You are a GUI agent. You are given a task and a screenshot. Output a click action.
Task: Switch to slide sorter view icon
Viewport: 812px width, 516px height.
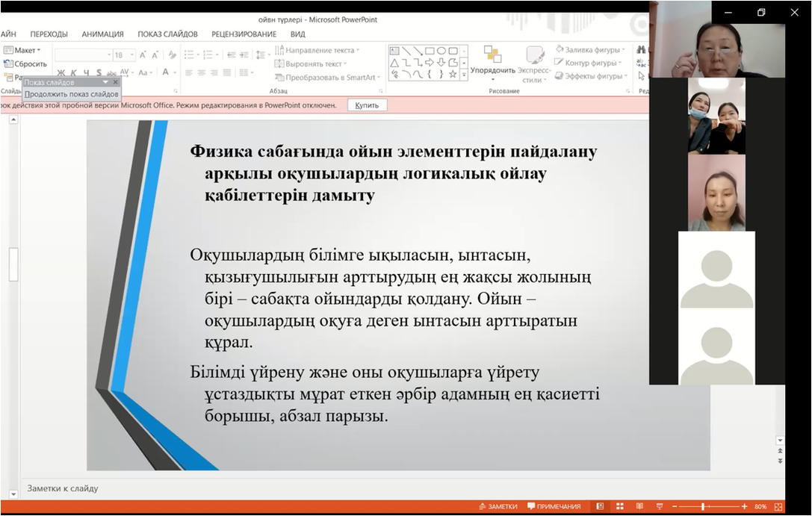coord(619,506)
